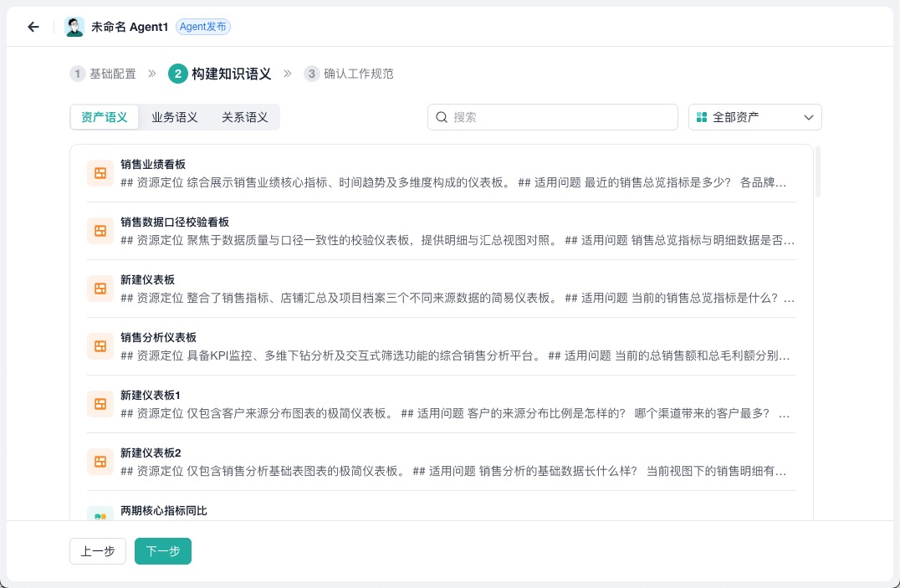Focus the 搜索 input field
Viewport: 900px width, 588px height.
point(553,117)
